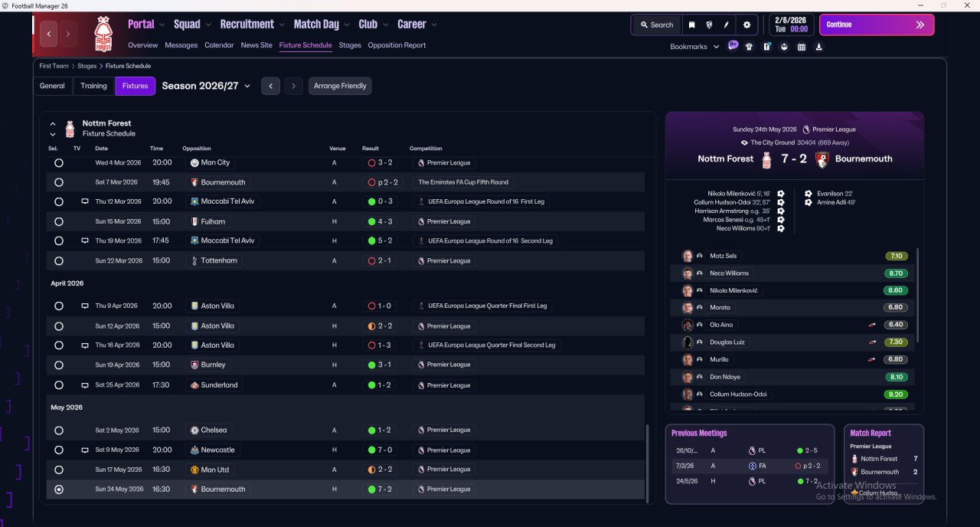
Task: Click the Continue button
Action: pyautogui.click(x=877, y=25)
